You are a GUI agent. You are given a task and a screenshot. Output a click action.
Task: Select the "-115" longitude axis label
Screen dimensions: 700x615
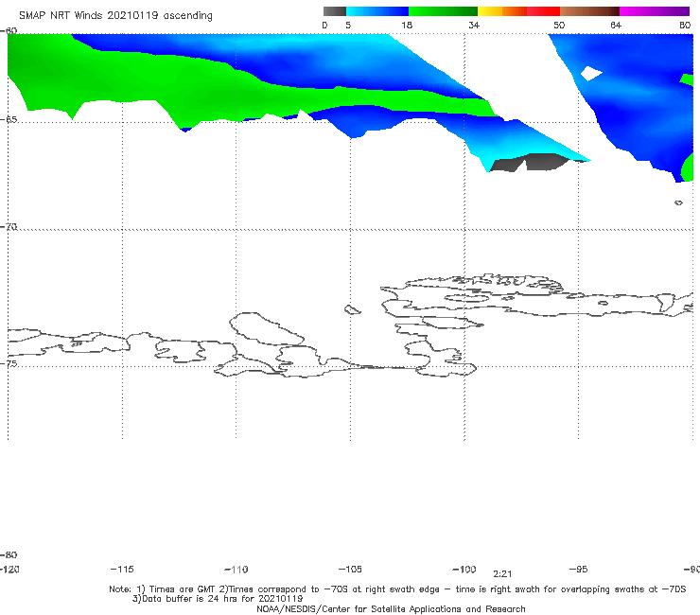(x=122, y=570)
